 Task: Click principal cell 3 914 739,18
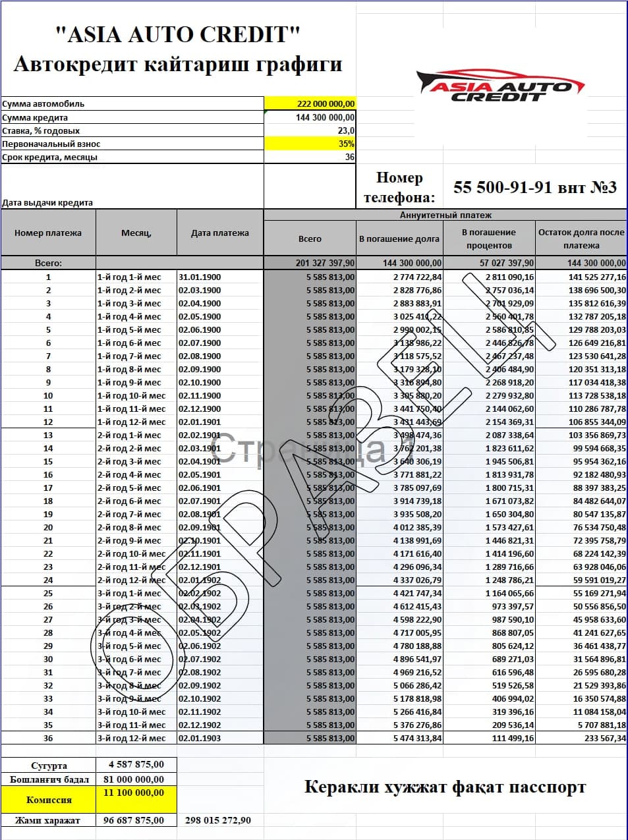pos(399,501)
